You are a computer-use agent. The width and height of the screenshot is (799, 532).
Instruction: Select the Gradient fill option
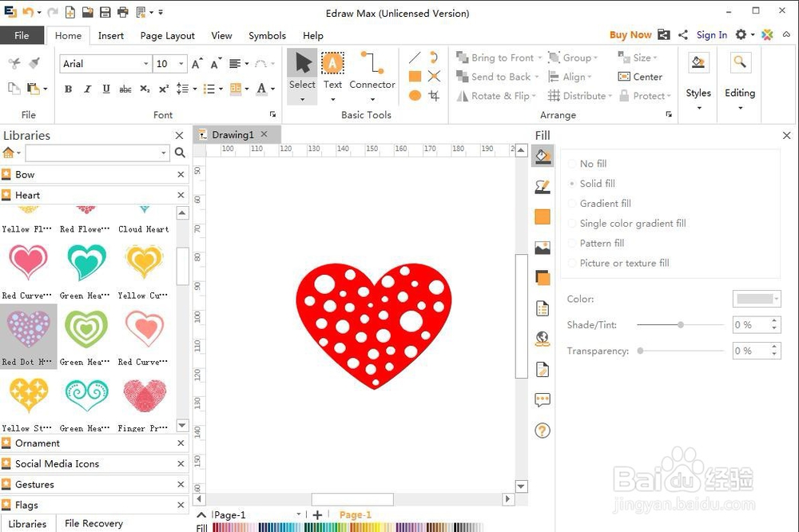[599, 204]
